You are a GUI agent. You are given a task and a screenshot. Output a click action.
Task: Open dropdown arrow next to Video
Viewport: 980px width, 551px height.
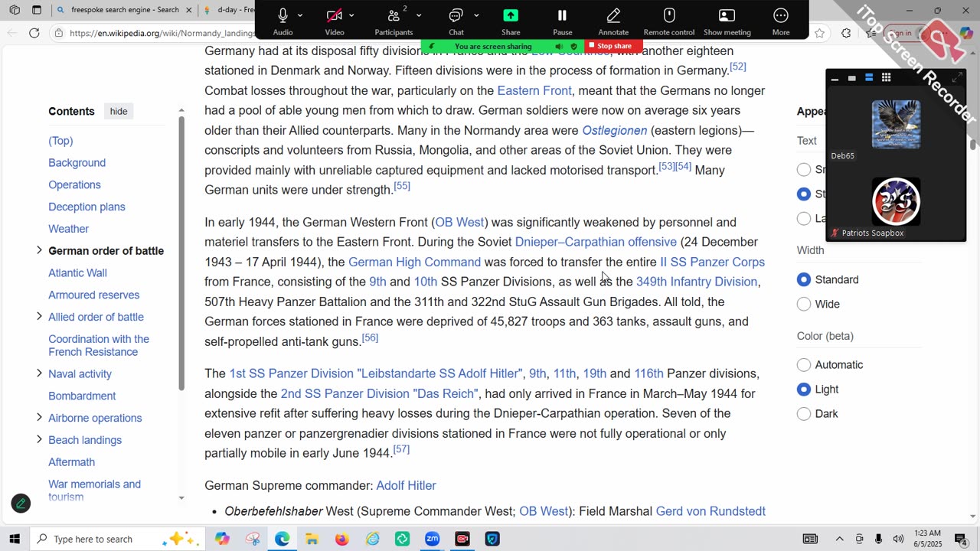click(351, 15)
